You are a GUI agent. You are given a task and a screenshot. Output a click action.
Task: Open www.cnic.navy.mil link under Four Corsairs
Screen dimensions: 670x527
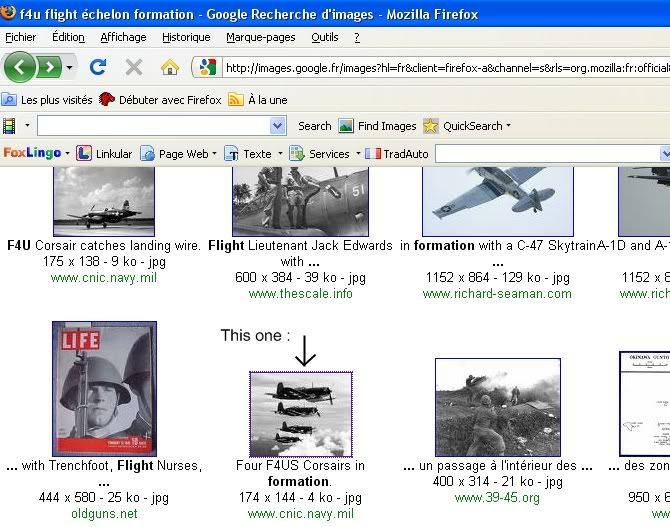(300, 513)
